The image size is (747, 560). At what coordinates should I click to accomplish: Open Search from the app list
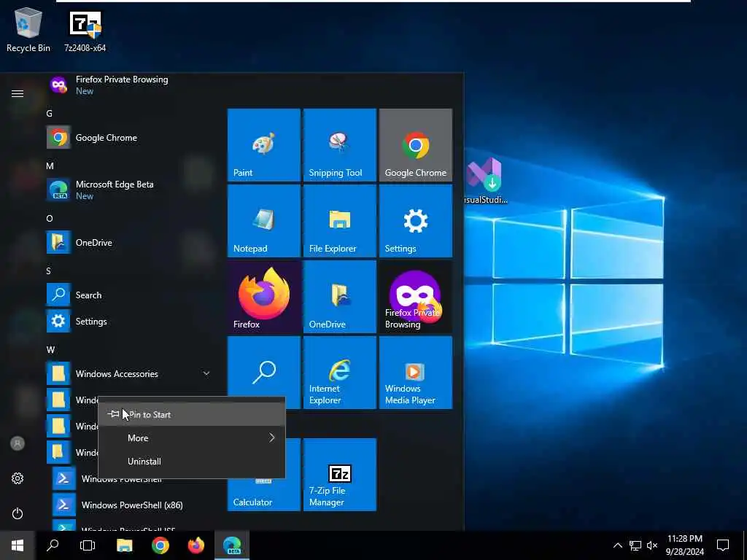point(128,295)
